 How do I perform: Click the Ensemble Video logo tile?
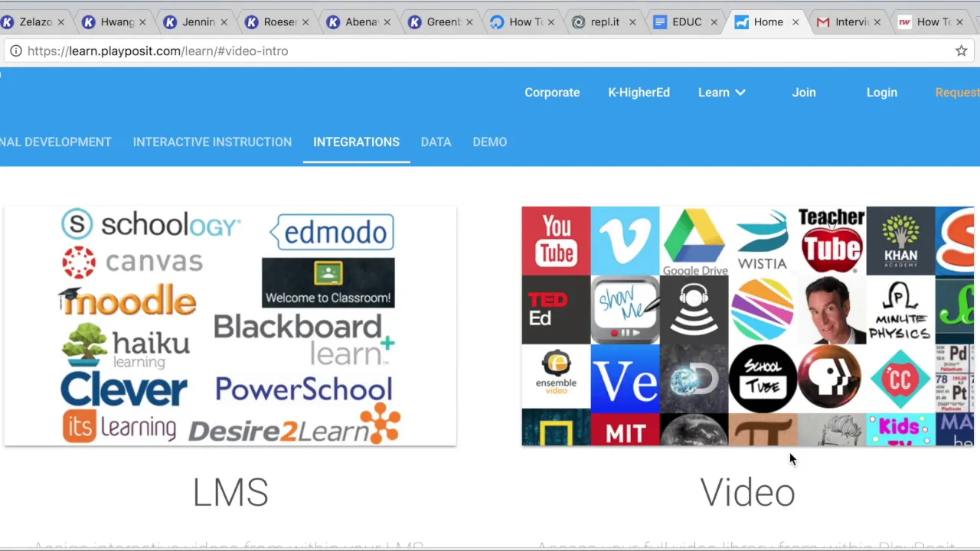[556, 378]
